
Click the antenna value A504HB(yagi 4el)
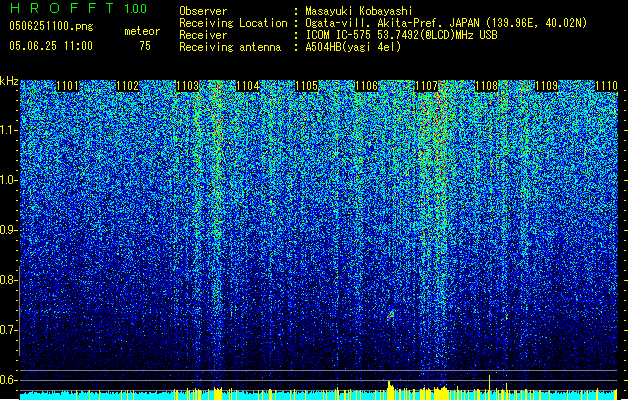coord(353,47)
